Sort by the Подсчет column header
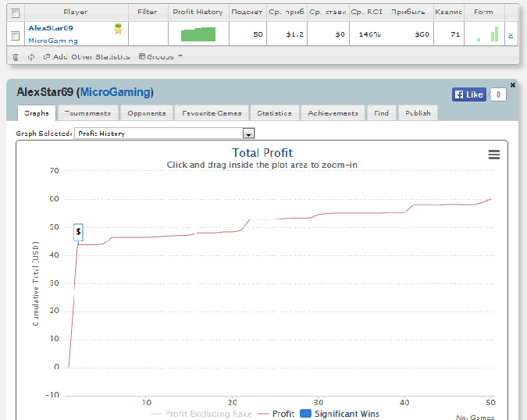 point(247,12)
